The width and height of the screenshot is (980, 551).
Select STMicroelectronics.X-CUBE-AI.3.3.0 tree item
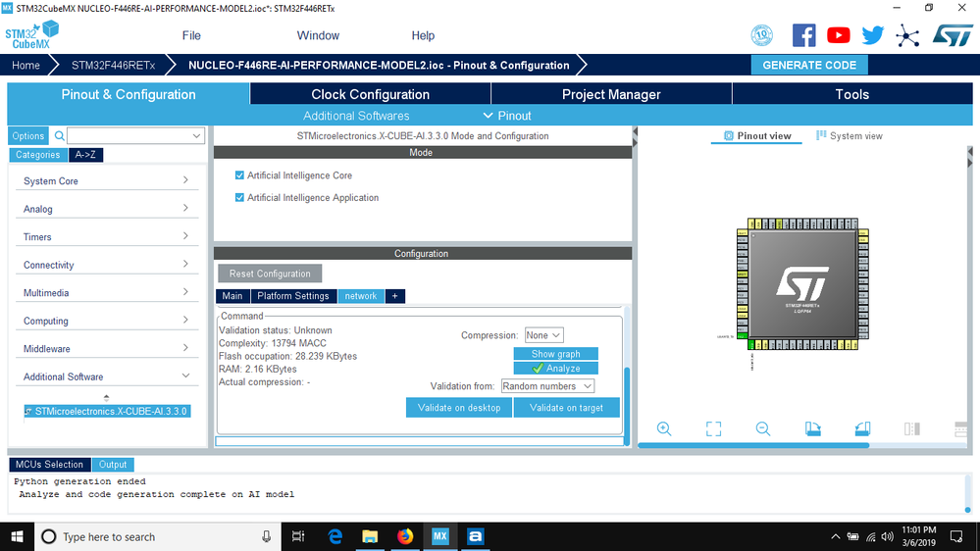point(107,411)
